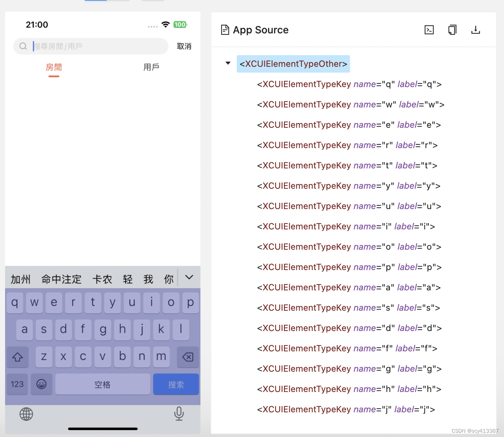Click the search magnifier icon in the phone
Image resolution: width=504 pixels, height=437 pixels.
(23, 46)
